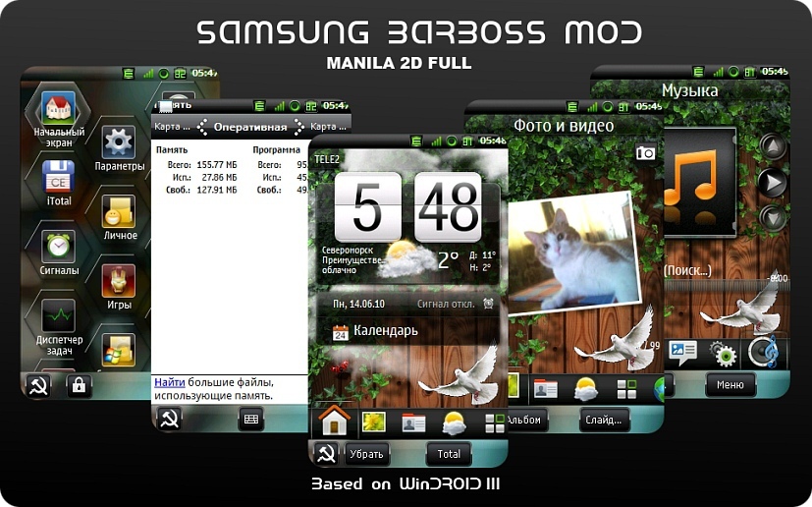Screen dimensions: 812x507
Task: Select contacts card tab on home screen
Action: coord(413,423)
